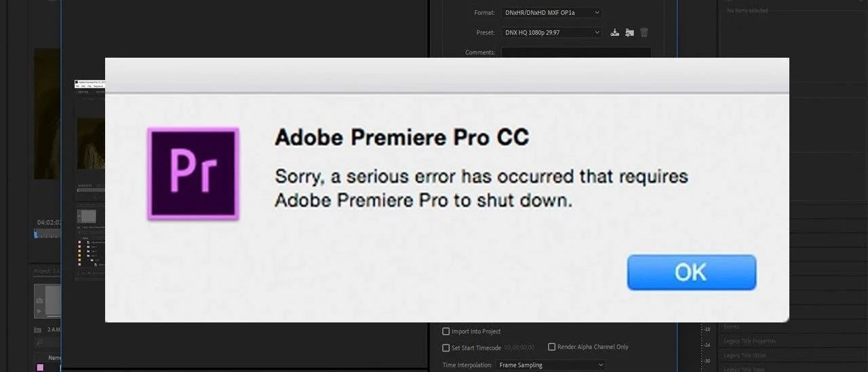The width and height of the screenshot is (868, 372).
Task: Click the project bin folder icon
Action: [39, 330]
